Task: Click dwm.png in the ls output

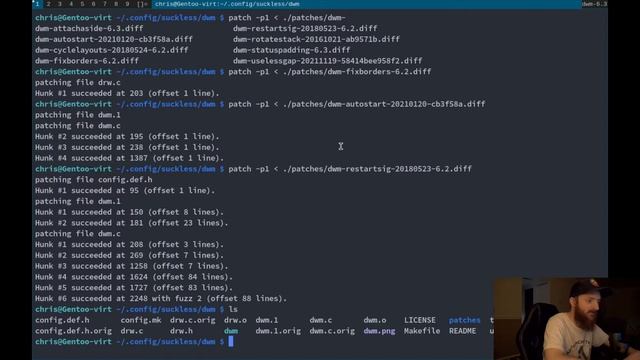Action: click(x=379, y=331)
